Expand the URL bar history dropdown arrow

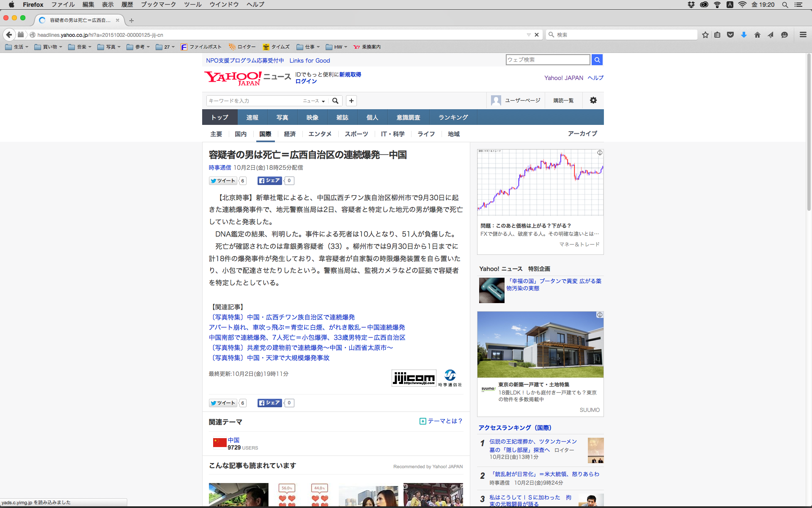tap(529, 35)
